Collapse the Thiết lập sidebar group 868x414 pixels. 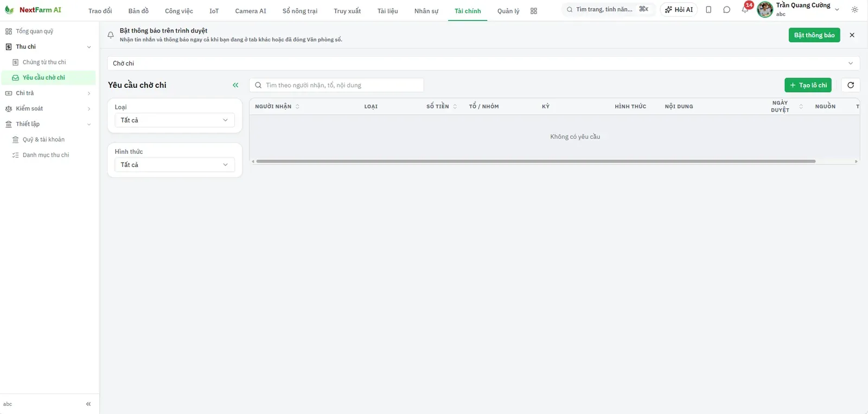pos(48,124)
